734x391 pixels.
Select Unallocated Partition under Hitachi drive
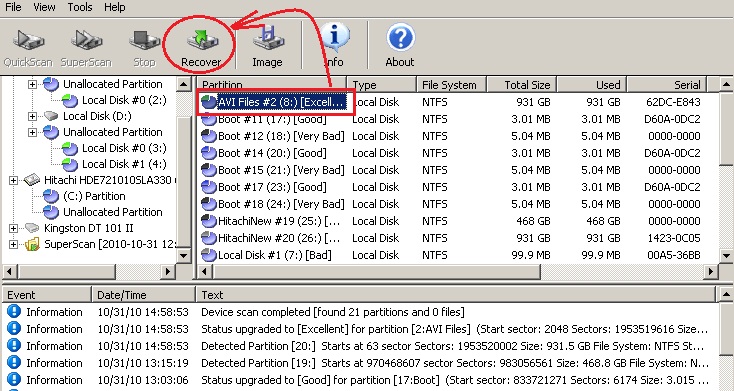pyautogui.click(x=113, y=212)
